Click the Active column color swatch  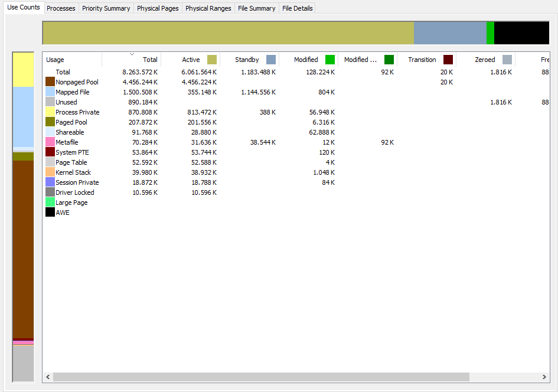(x=212, y=60)
